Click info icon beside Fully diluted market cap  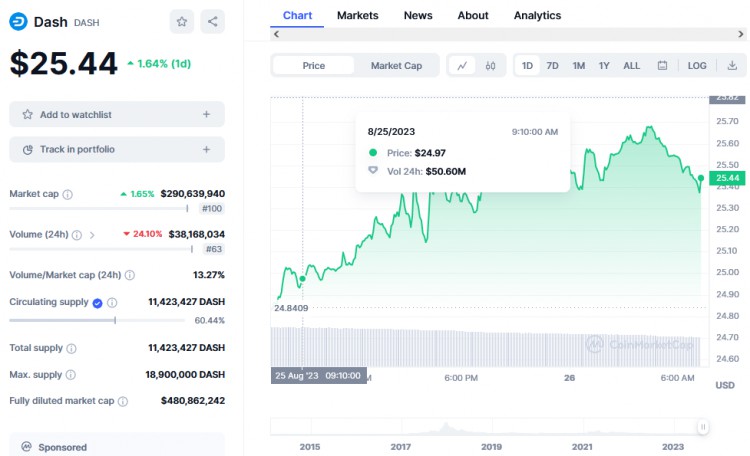coord(123,401)
